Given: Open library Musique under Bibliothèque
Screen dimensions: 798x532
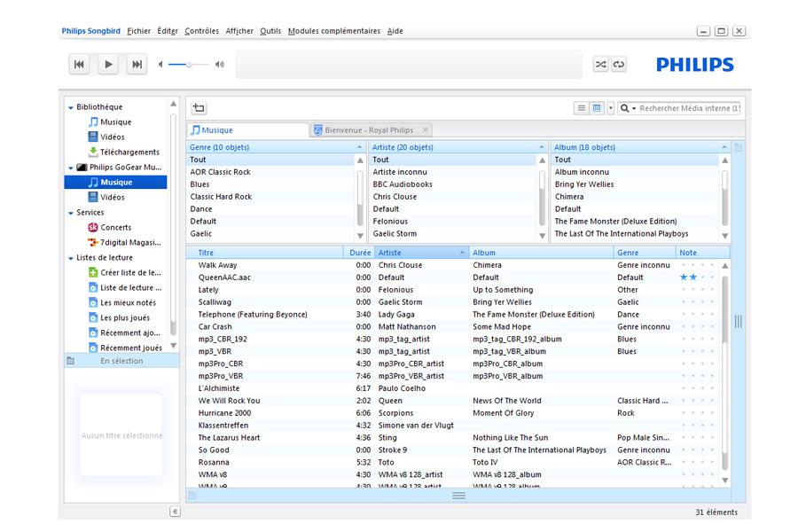Looking at the screenshot, I should (x=115, y=122).
